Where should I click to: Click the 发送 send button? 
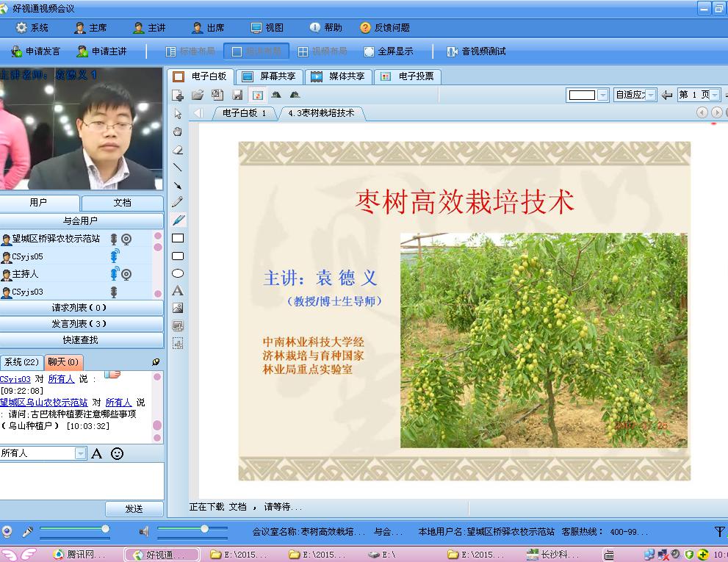(134, 508)
